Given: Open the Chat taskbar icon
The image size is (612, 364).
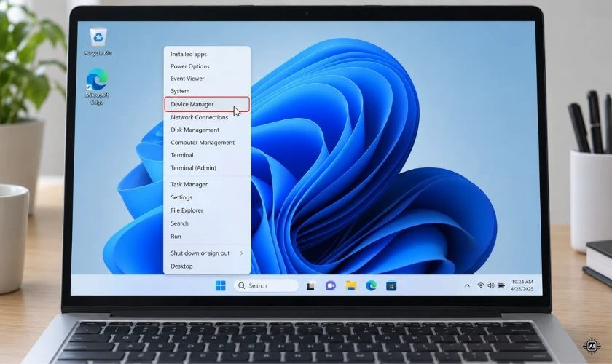Looking at the screenshot, I should 331,286.
